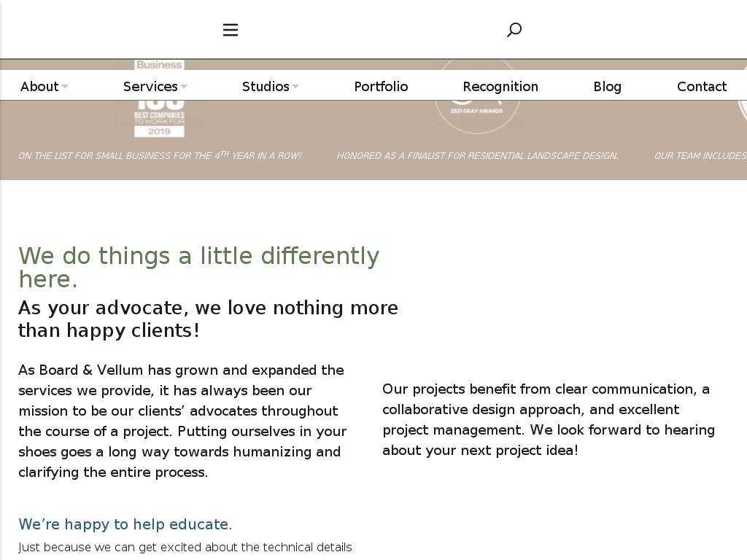747x560 pixels.
Task: Open the Portfolio page
Action: pos(381,87)
